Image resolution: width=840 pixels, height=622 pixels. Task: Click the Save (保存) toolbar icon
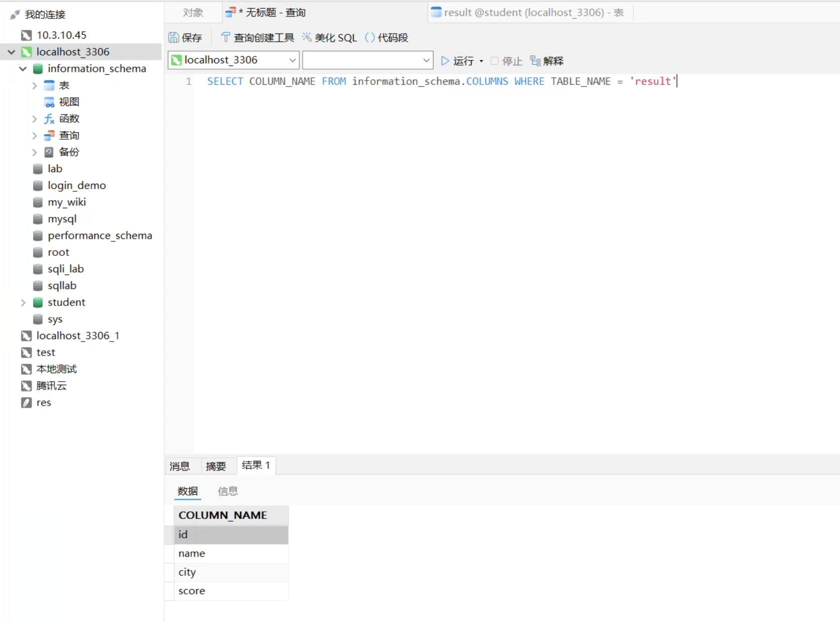click(174, 38)
